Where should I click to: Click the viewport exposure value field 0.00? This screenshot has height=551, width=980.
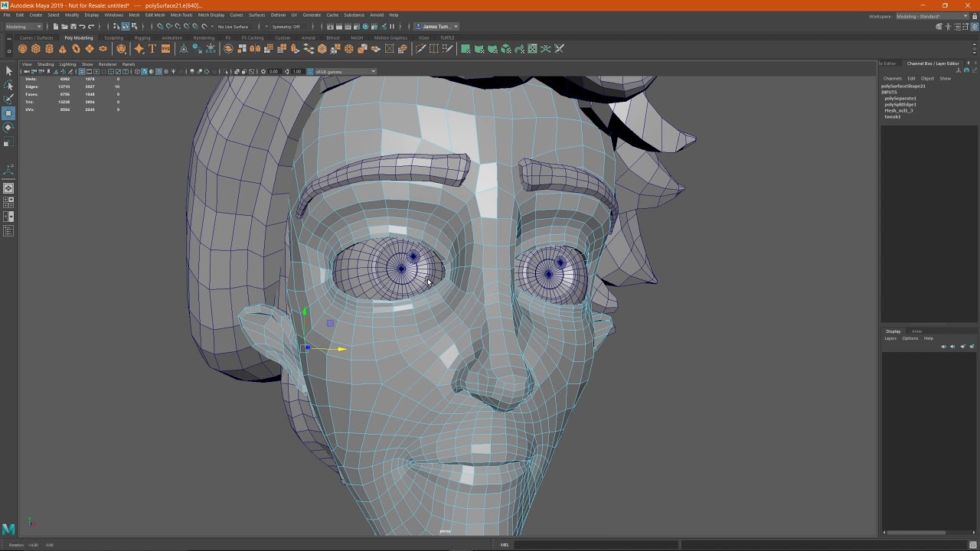tap(273, 72)
